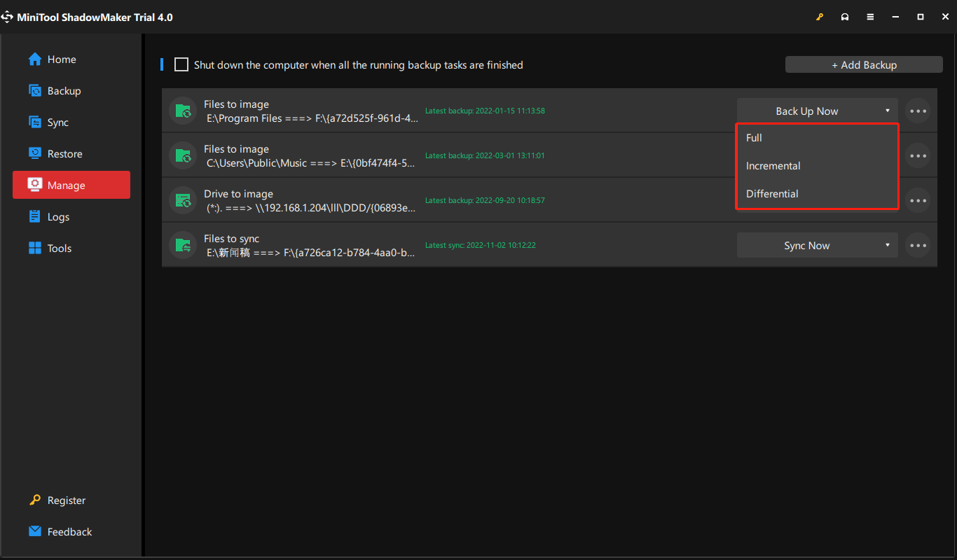The image size is (957, 560).
Task: Click the E:\Program Files task folder icon
Action: click(x=183, y=111)
